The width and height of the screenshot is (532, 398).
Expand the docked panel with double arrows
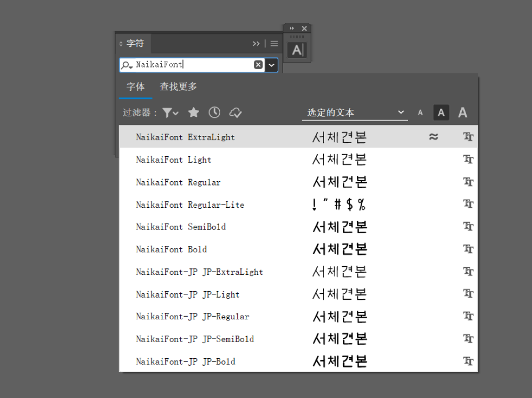pyautogui.click(x=292, y=29)
